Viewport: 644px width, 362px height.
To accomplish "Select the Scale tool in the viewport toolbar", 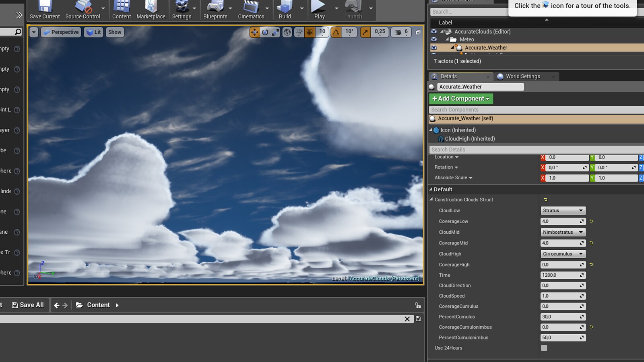I will (275, 32).
